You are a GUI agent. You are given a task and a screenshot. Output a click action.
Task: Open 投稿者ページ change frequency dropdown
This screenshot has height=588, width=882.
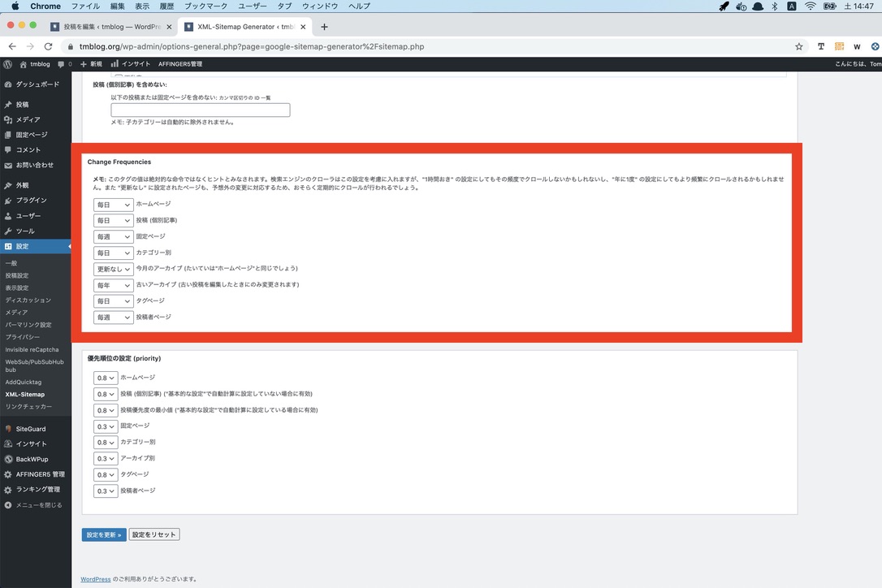point(113,318)
